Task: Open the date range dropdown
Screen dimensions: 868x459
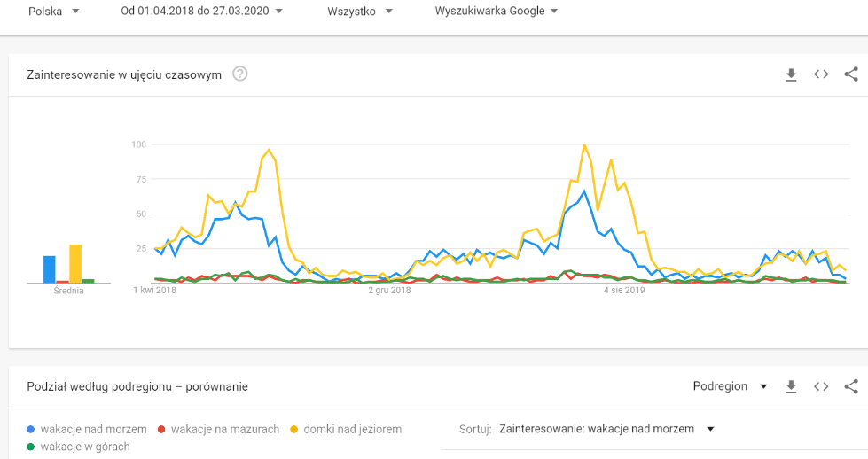Action: (x=202, y=12)
